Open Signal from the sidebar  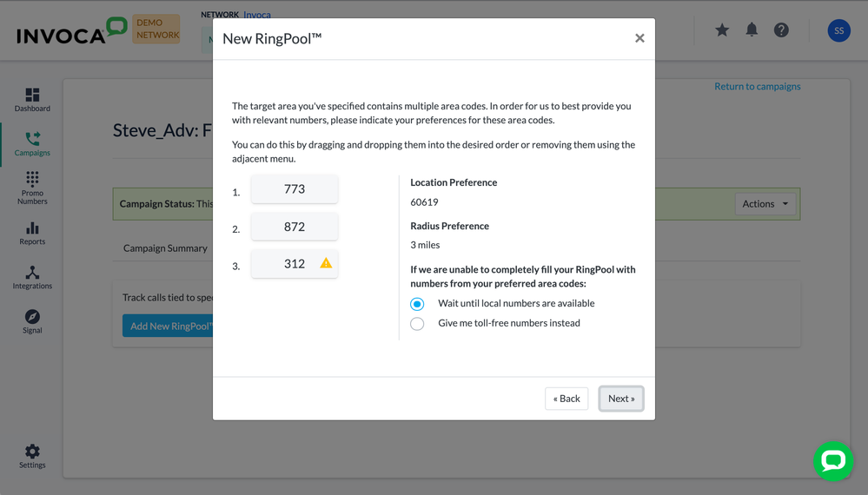pyautogui.click(x=32, y=321)
